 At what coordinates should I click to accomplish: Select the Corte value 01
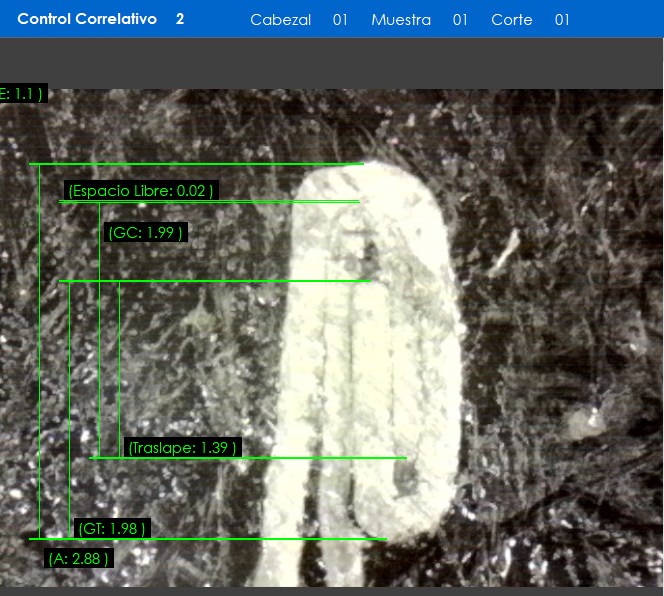[x=562, y=20]
